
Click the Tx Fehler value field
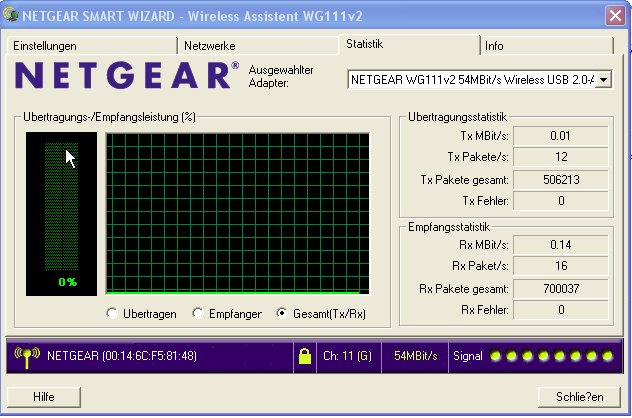pos(560,200)
